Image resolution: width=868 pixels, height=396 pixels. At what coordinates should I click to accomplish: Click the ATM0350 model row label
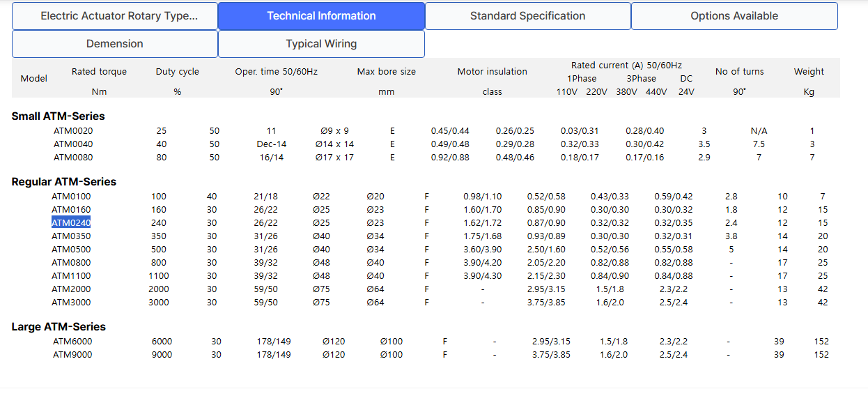click(71, 236)
